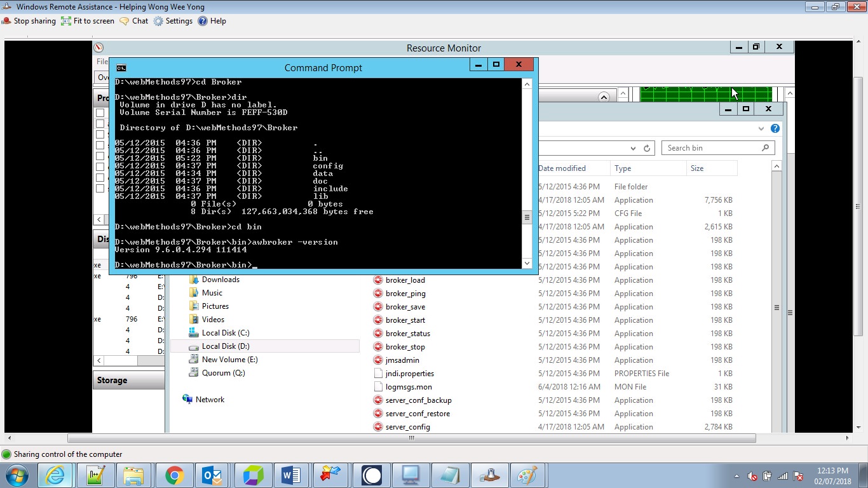Open taskbar clock showing 12:13 PM

click(832, 476)
